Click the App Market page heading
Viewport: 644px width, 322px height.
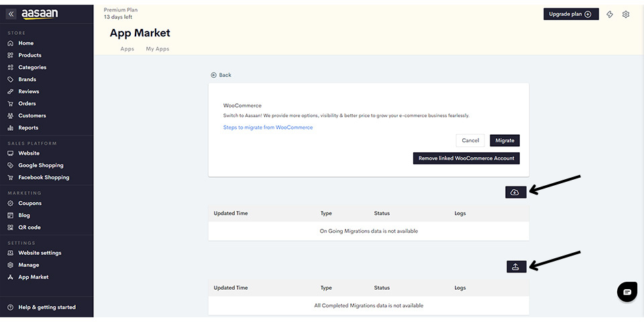140,34
